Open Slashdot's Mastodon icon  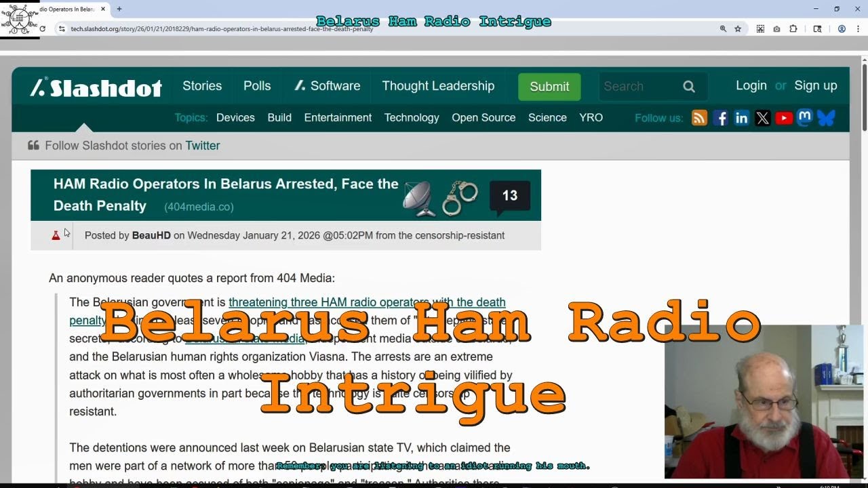[x=804, y=117]
